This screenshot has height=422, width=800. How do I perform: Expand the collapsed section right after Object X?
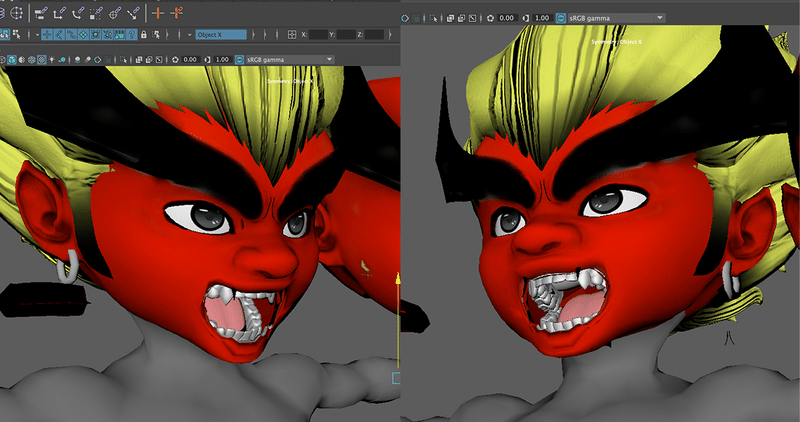[x=254, y=35]
